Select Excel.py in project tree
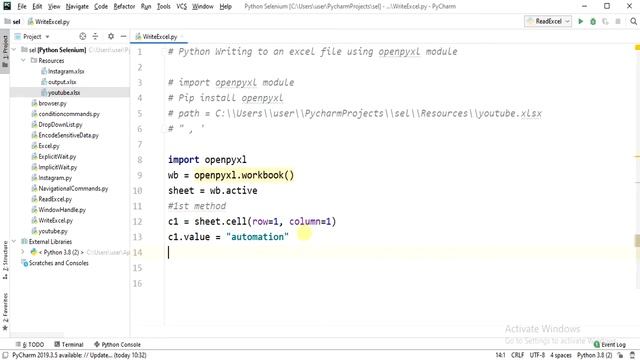Viewport: 640px width, 360px height. (45, 146)
